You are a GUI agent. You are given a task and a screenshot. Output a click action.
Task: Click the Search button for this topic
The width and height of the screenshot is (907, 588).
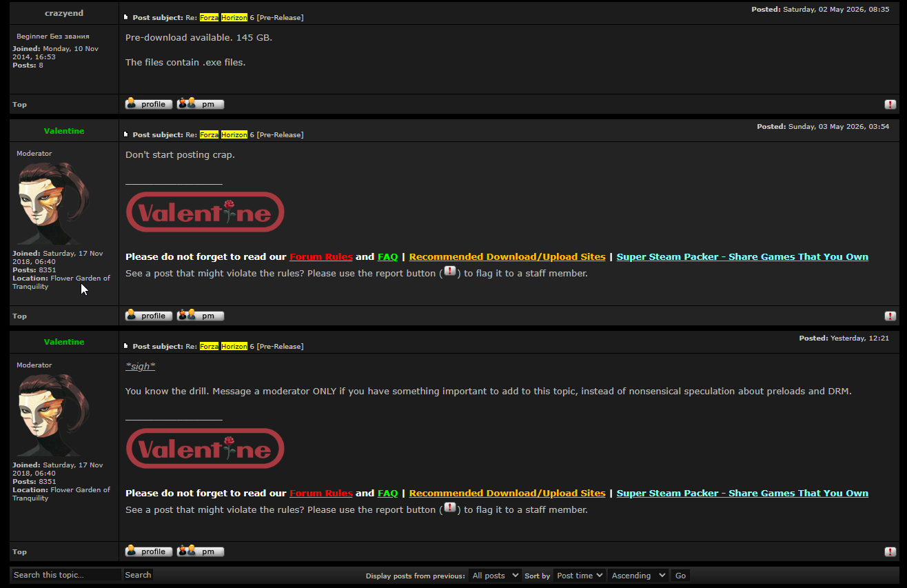click(138, 575)
